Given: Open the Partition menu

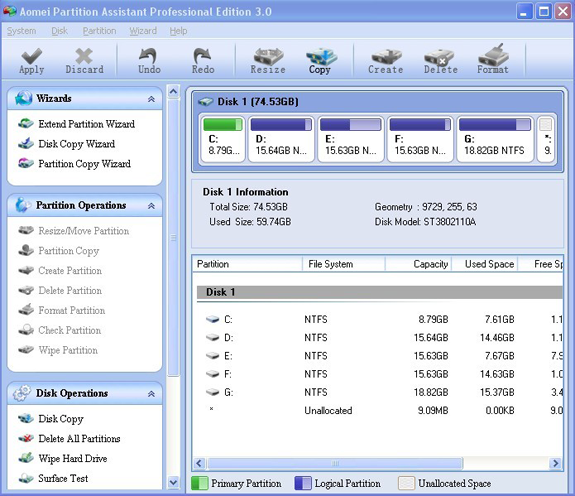Looking at the screenshot, I should (x=99, y=31).
